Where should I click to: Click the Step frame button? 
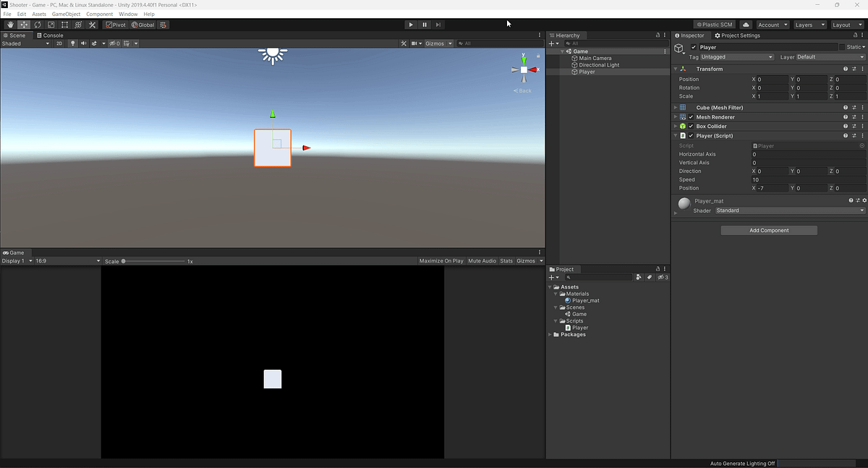click(438, 25)
